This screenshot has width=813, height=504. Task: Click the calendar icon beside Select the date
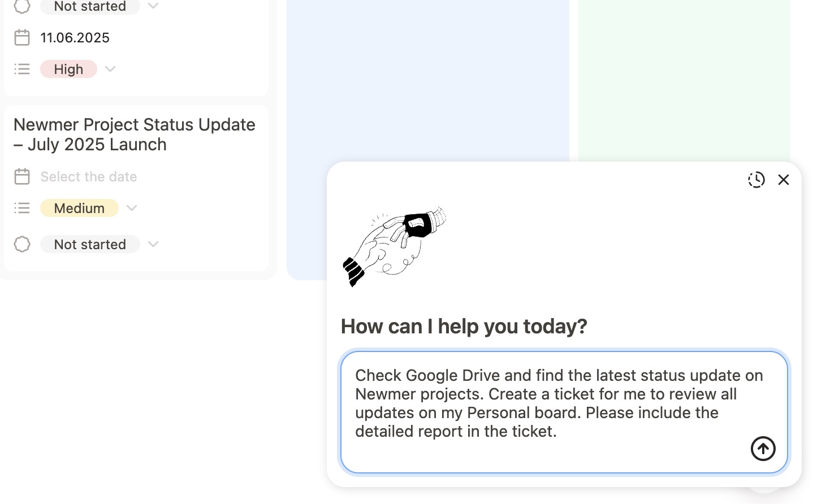coord(22,176)
